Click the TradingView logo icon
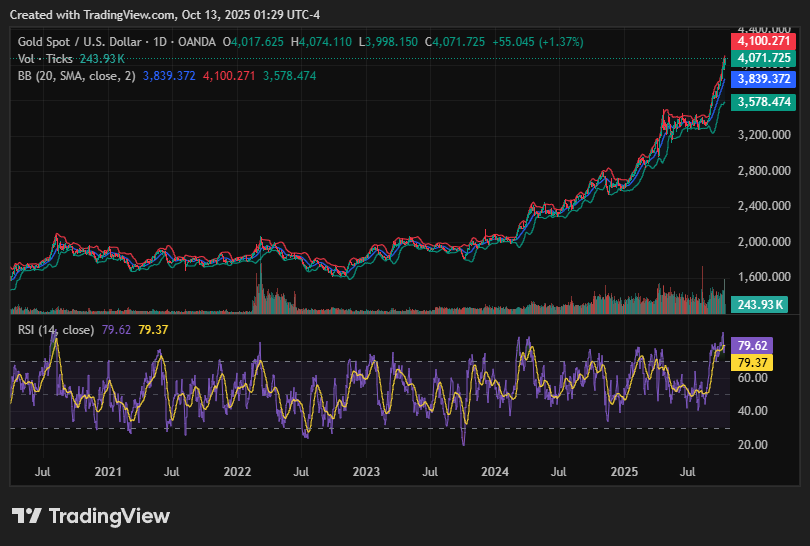This screenshot has height=546, width=810. [27, 516]
